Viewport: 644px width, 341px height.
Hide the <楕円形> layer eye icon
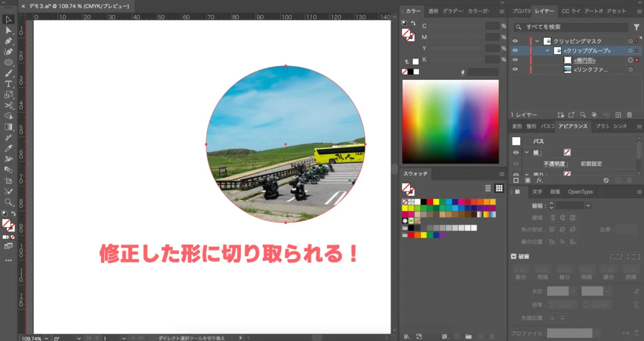coord(515,60)
